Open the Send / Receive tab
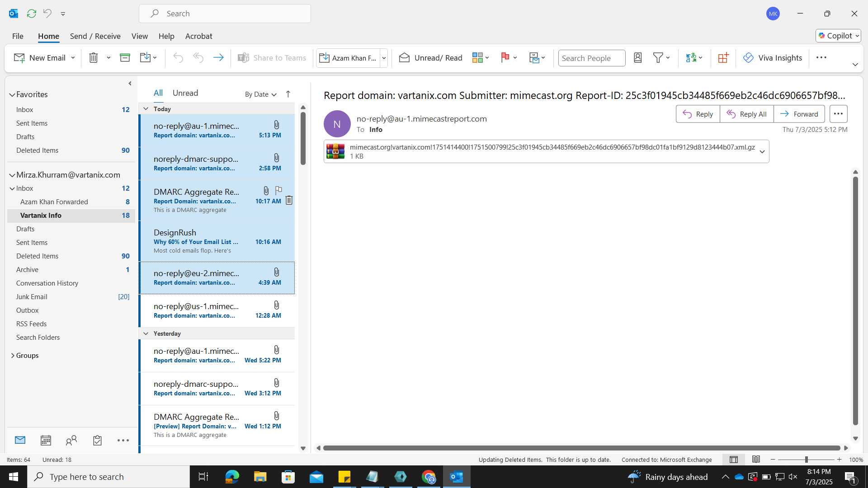Viewport: 868px width, 488px height. click(95, 36)
